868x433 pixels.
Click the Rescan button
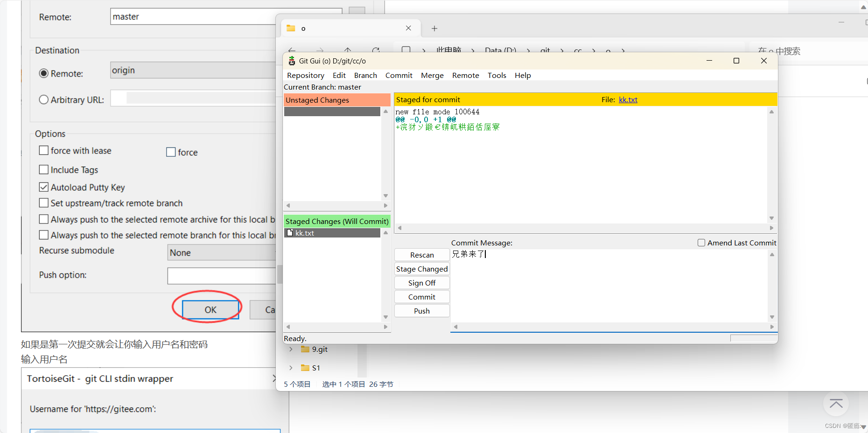click(421, 255)
